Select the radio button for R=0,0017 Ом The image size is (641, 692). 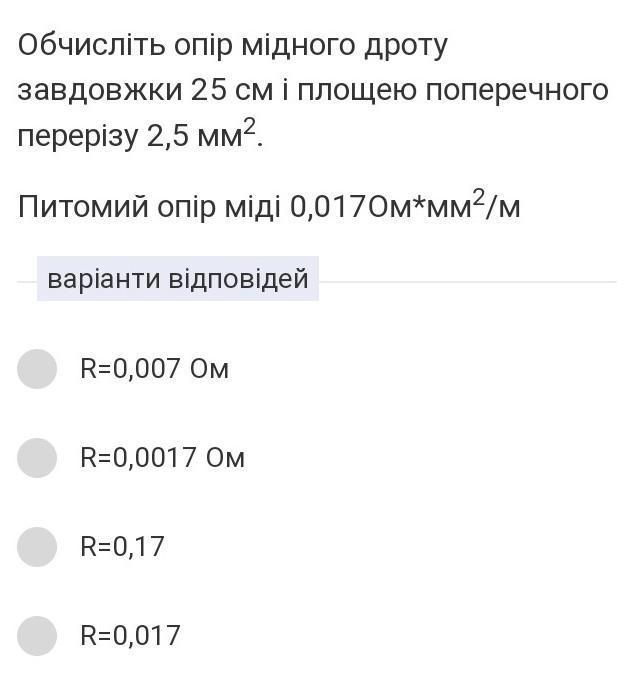click(x=38, y=458)
